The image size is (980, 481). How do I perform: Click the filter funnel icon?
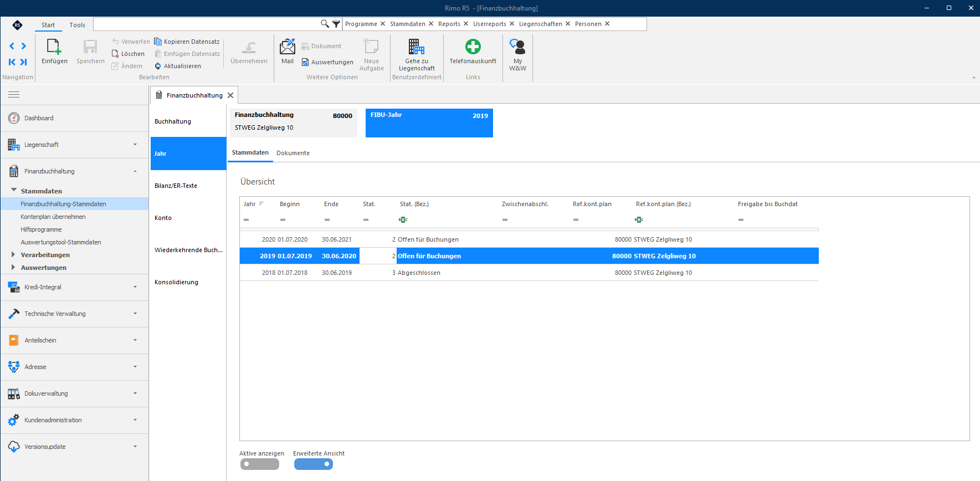[336, 24]
